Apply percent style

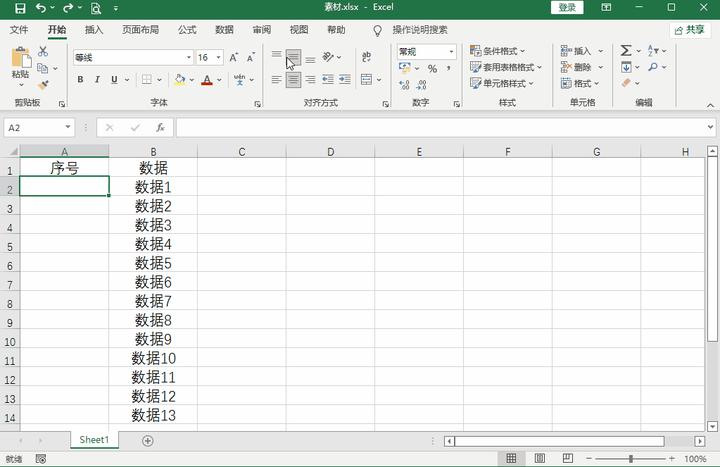pos(432,69)
